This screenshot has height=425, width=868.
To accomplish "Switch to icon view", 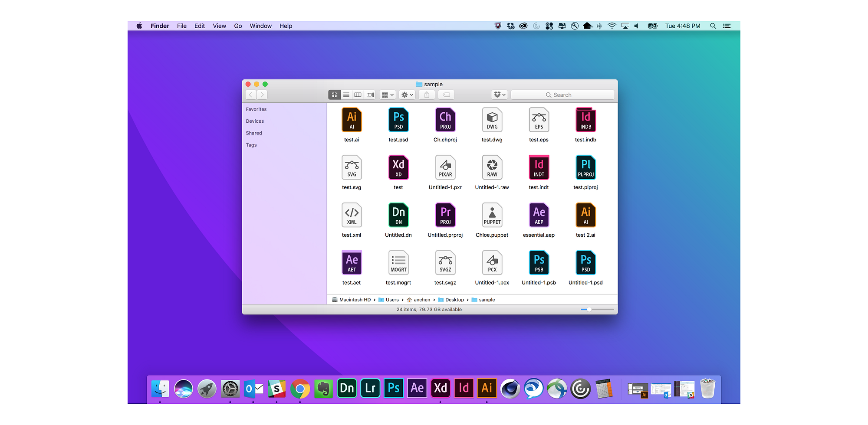I will [x=335, y=95].
